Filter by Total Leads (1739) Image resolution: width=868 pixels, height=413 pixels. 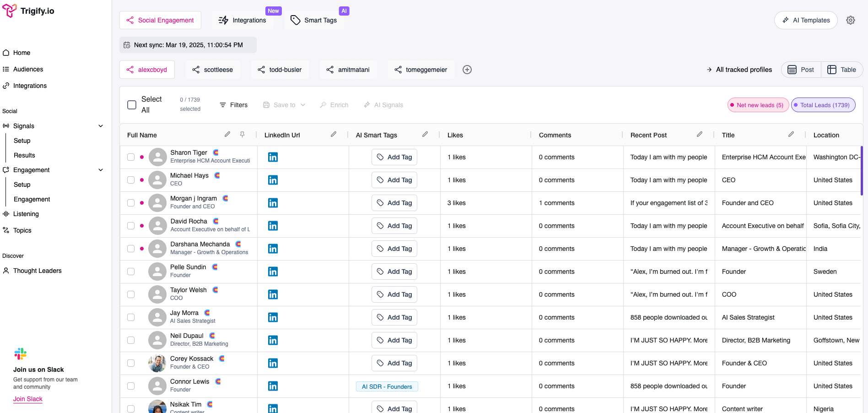[x=823, y=105]
